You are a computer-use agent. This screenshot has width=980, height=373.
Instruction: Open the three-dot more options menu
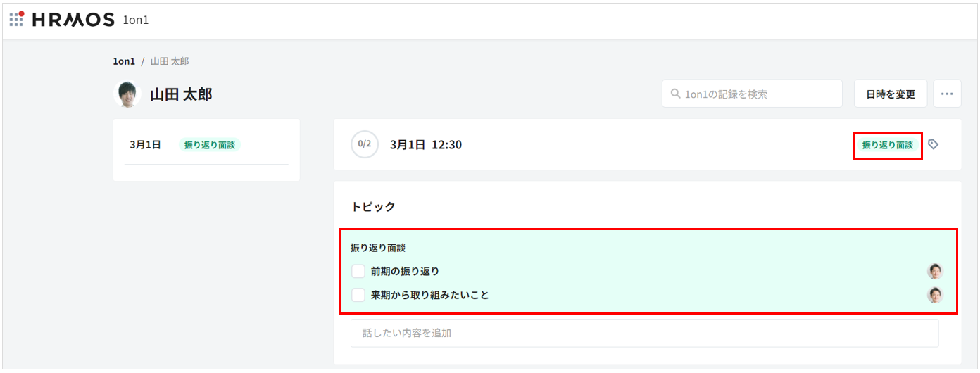947,94
